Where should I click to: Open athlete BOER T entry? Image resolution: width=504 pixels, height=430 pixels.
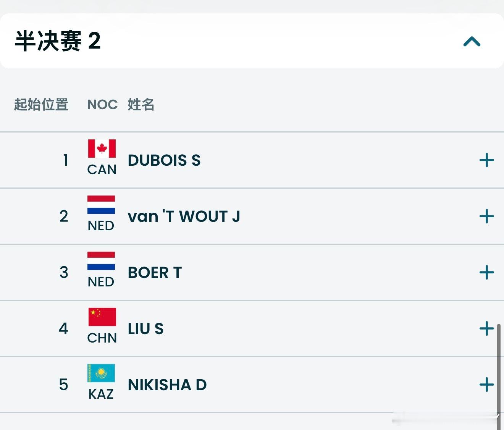click(x=155, y=273)
